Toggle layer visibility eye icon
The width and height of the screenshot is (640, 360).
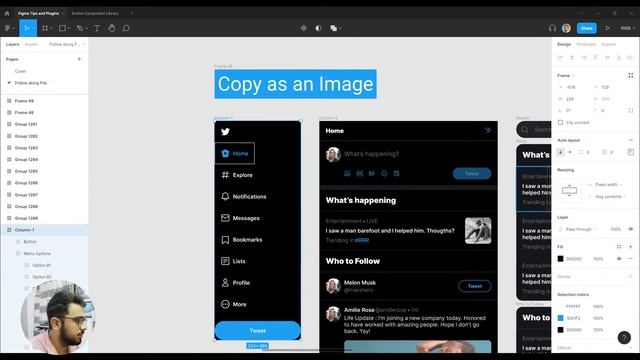631,229
